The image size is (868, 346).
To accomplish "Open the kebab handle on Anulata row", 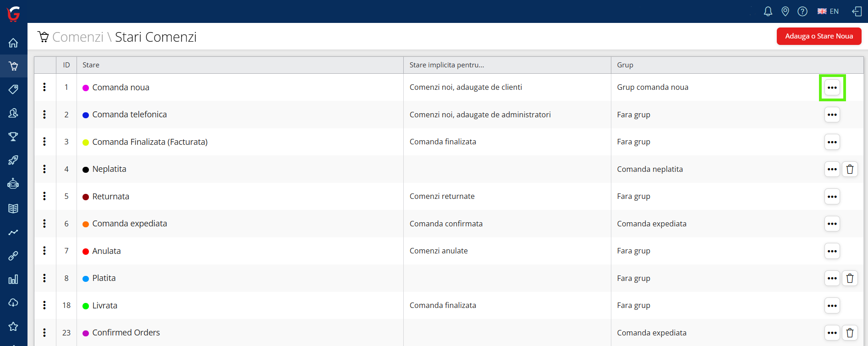I will pyautogui.click(x=44, y=251).
